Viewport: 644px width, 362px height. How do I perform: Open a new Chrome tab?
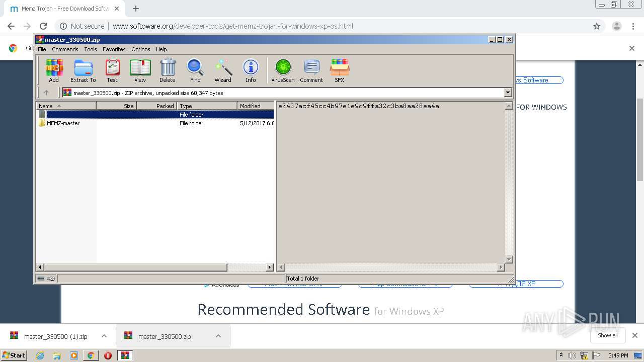tap(136, 9)
